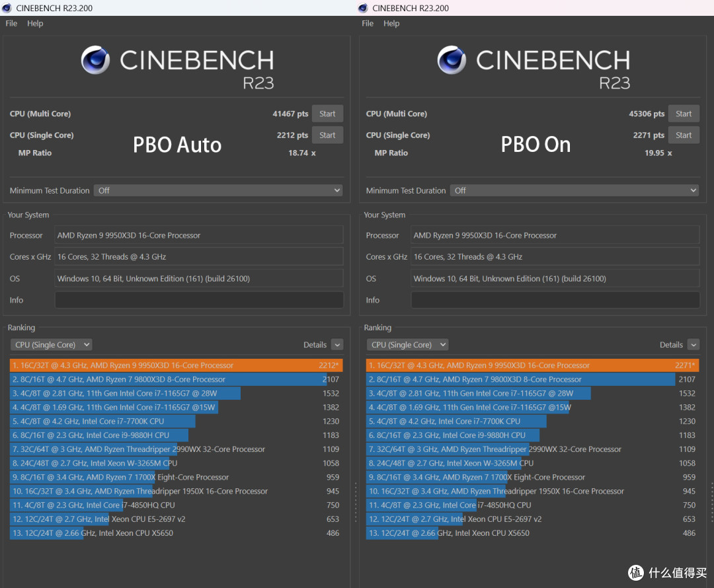Click the 19.95 x MP Ratio value
This screenshot has width=714, height=588.
click(x=658, y=153)
